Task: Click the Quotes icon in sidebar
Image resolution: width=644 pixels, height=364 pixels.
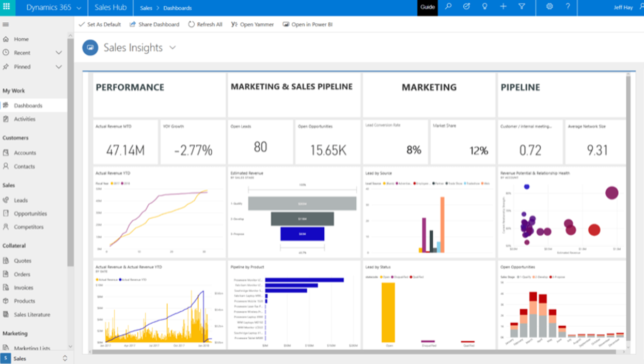Action: click(6, 261)
